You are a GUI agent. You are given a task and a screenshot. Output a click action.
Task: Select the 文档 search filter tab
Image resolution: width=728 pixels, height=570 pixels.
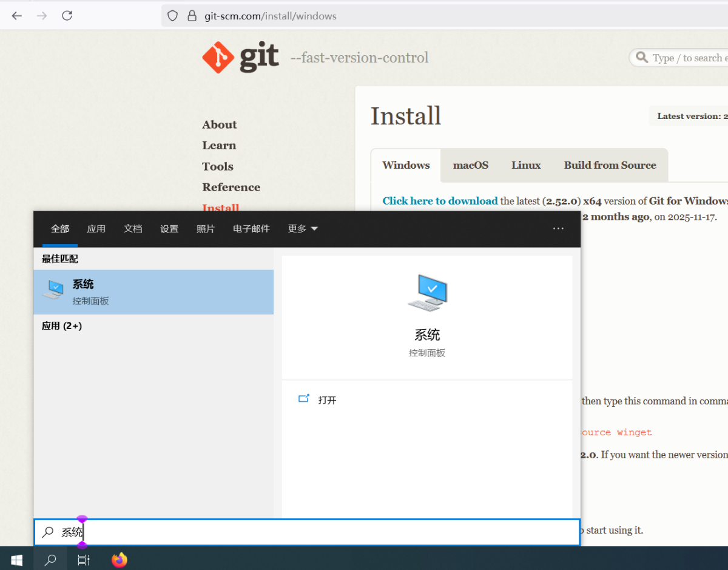[x=133, y=229]
